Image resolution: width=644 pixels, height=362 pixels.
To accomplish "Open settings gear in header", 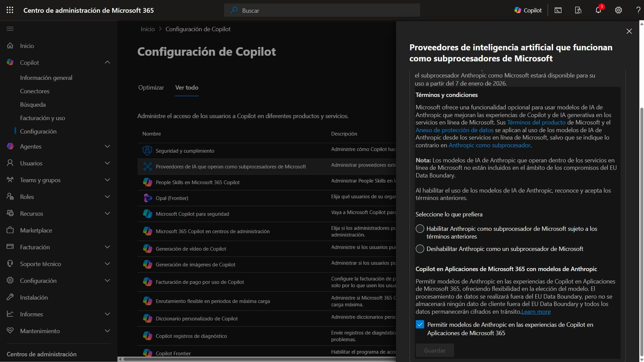I will pyautogui.click(x=618, y=10).
